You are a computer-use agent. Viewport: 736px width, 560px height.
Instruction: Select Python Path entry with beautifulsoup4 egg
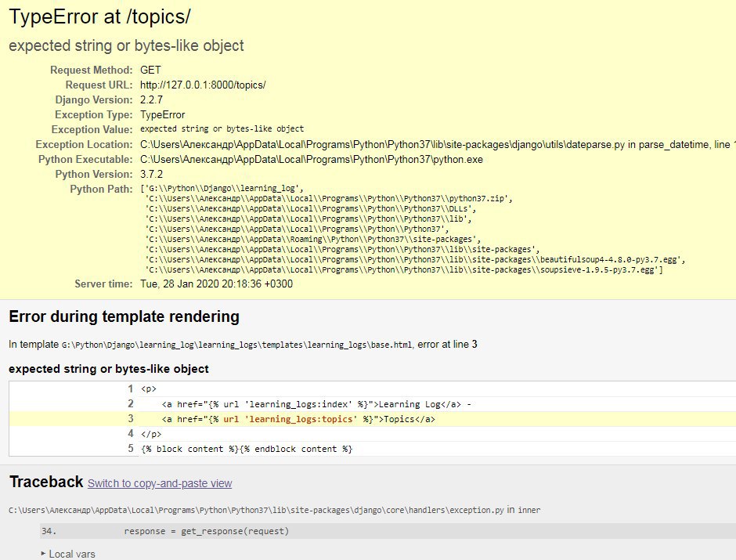(x=415, y=259)
